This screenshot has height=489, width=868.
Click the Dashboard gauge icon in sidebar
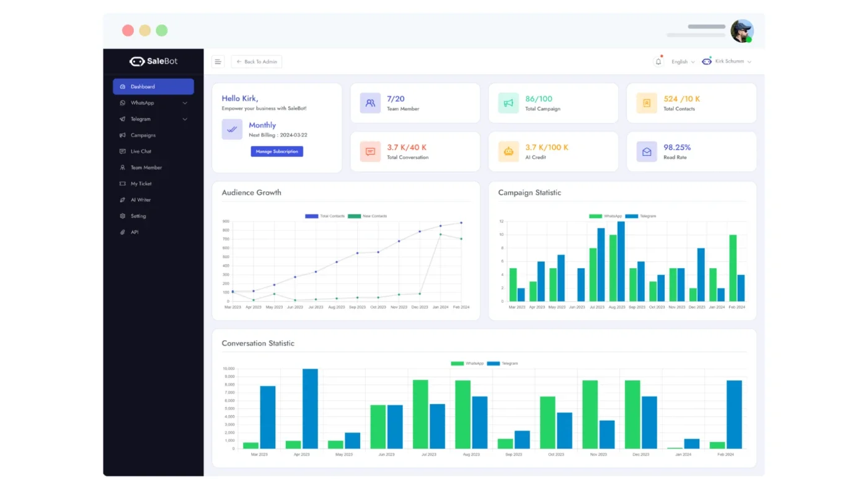point(123,87)
